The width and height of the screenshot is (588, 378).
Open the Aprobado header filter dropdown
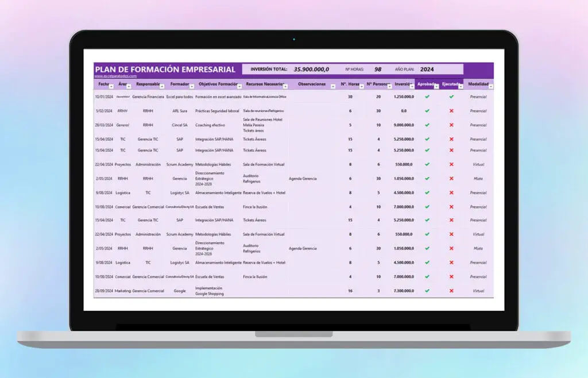click(436, 87)
